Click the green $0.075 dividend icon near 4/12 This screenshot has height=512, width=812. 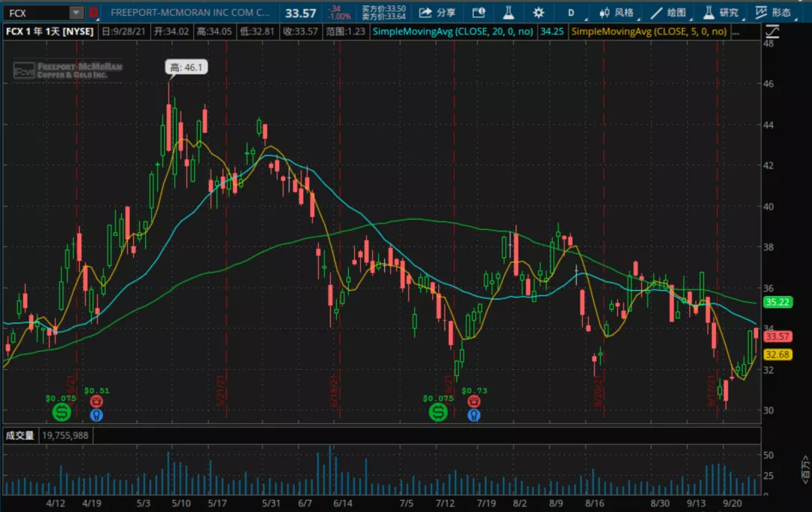61,412
